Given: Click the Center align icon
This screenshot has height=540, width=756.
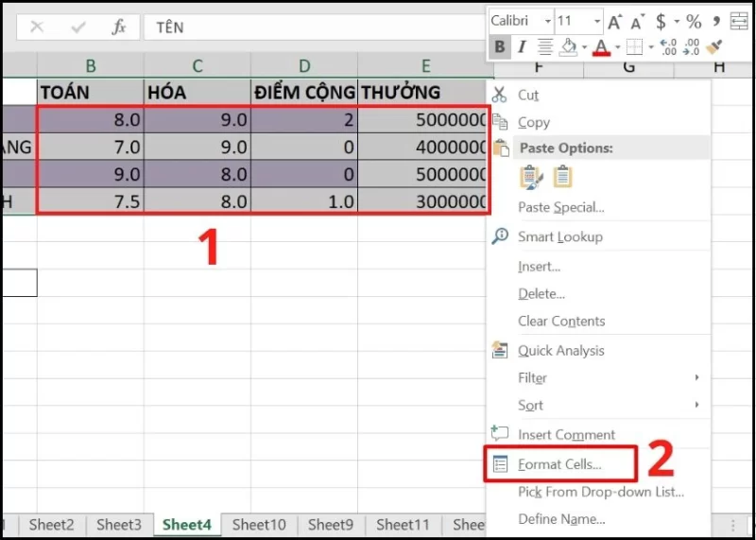Looking at the screenshot, I should coord(545,47).
